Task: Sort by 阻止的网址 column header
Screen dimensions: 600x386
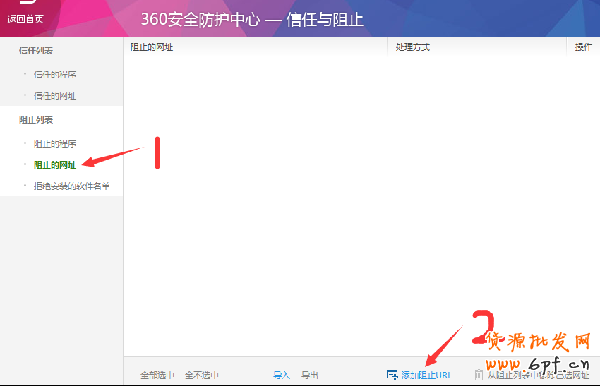Action: pos(152,47)
